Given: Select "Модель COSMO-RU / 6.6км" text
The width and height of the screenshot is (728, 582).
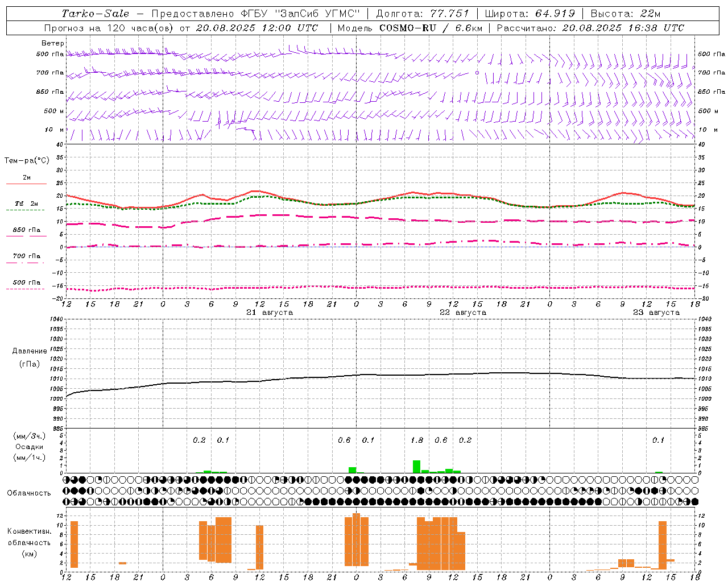Looking at the screenshot, I should coord(410,28).
